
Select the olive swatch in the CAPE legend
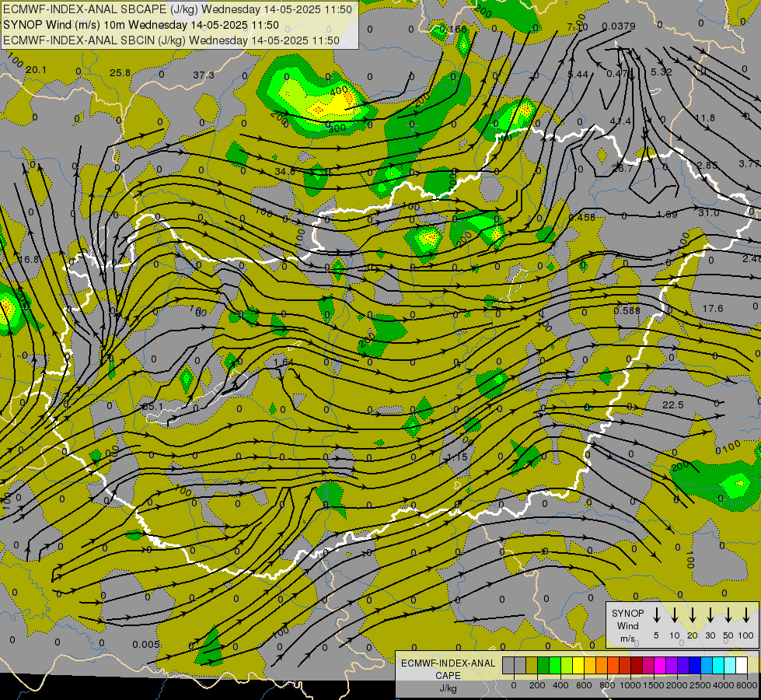click(532, 666)
